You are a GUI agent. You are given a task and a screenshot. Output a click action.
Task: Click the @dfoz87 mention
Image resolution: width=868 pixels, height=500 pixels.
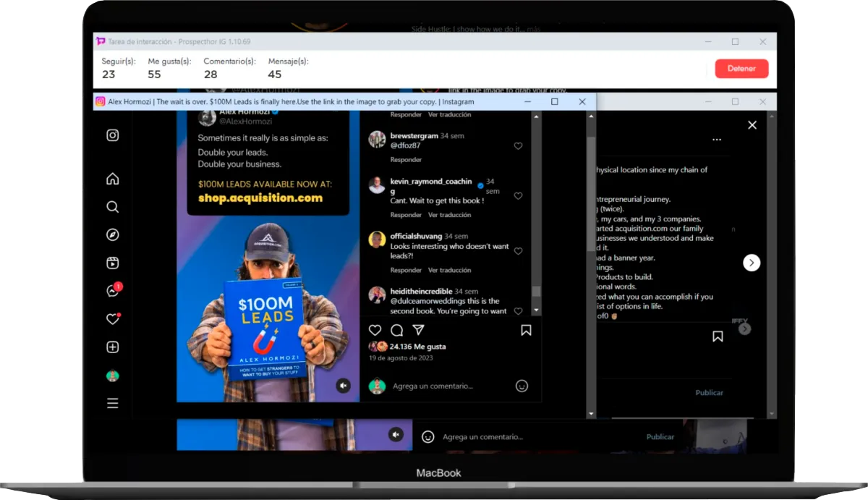405,145
